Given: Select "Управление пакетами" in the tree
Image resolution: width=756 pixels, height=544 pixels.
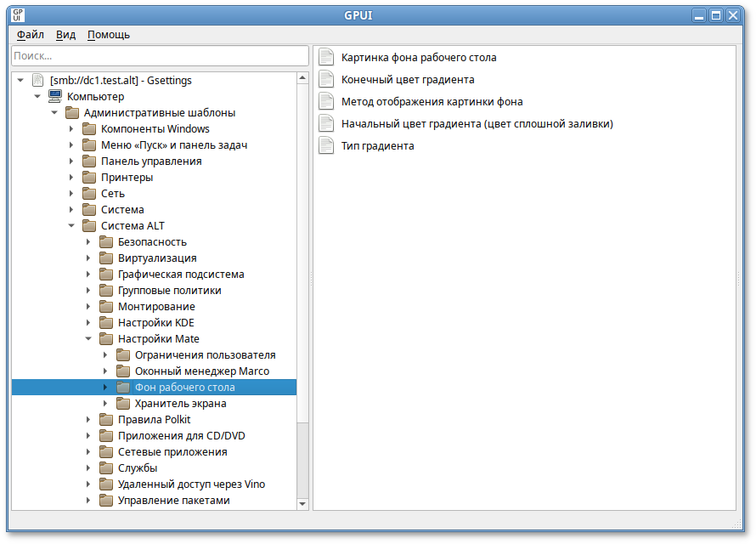Looking at the screenshot, I should [x=168, y=500].
